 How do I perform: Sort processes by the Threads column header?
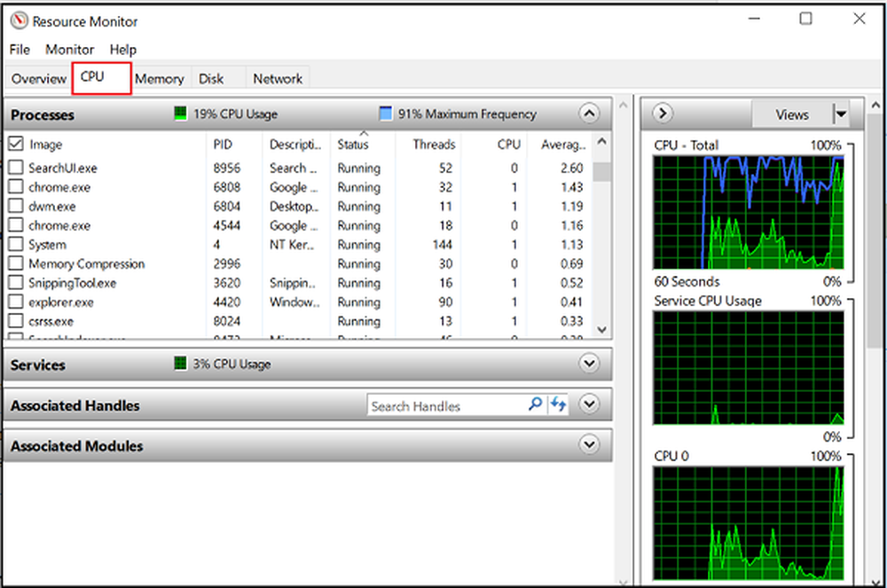(433, 145)
